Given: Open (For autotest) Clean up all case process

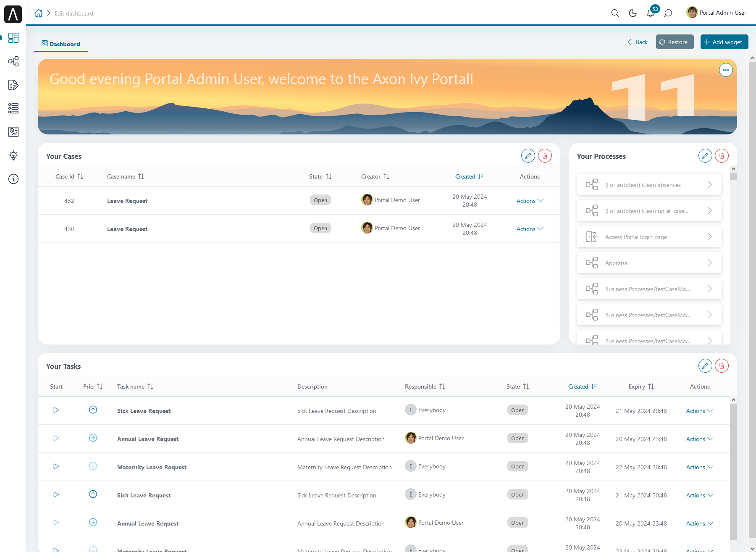Looking at the screenshot, I should (x=649, y=211).
